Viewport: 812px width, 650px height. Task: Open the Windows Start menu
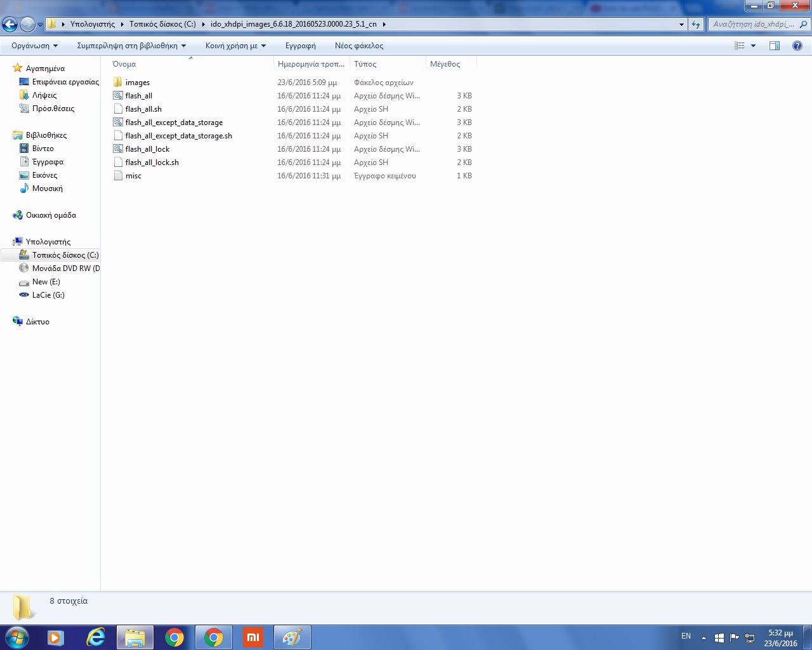[x=16, y=637]
